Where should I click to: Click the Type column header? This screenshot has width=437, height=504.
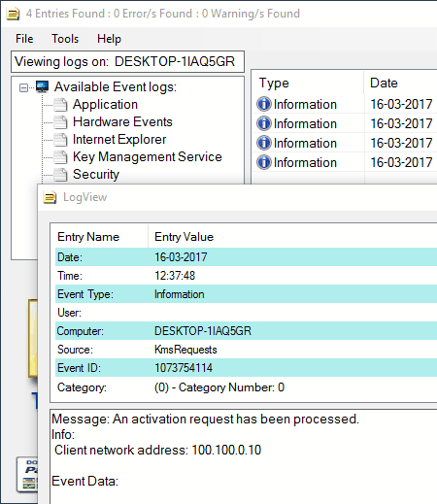tap(308, 84)
